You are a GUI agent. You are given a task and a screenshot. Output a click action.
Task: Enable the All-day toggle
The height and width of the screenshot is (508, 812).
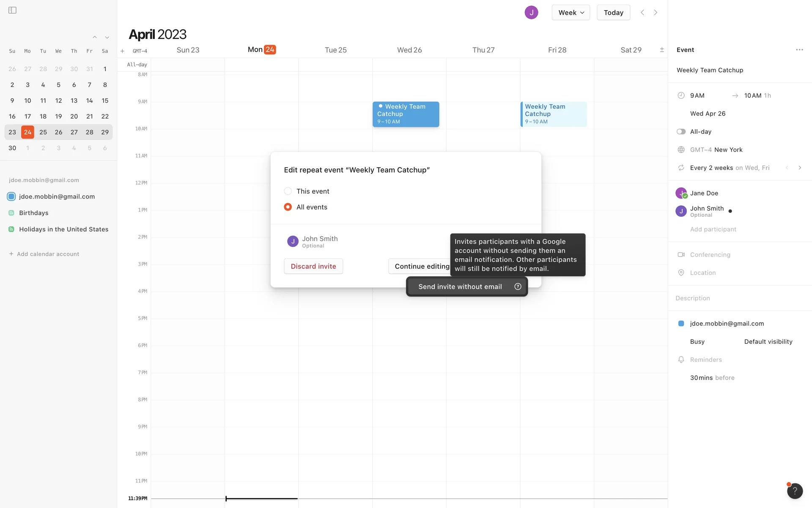[681, 132]
